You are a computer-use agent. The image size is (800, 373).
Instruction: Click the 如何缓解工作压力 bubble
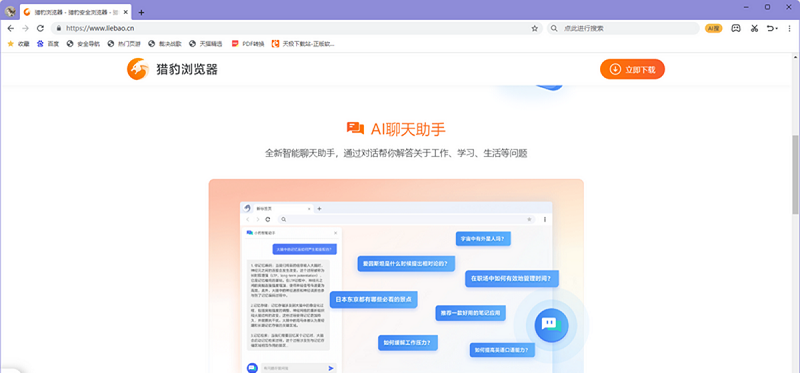tap(408, 342)
